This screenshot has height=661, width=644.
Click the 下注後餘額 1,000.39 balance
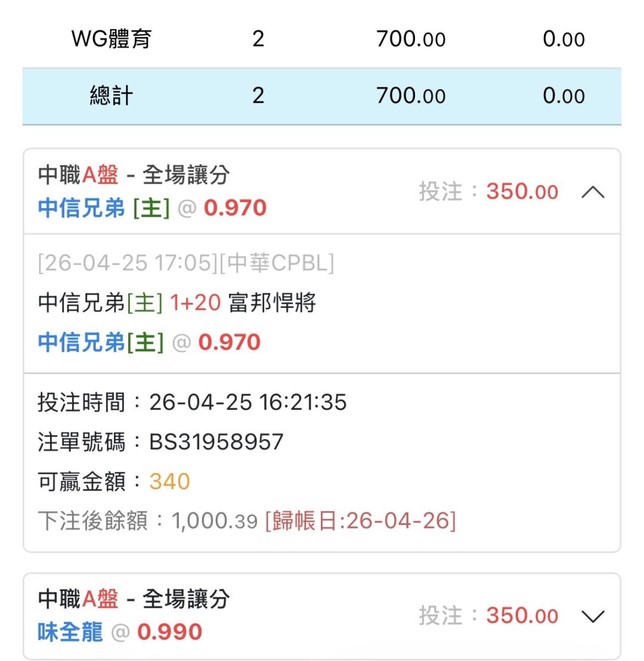coord(215,521)
